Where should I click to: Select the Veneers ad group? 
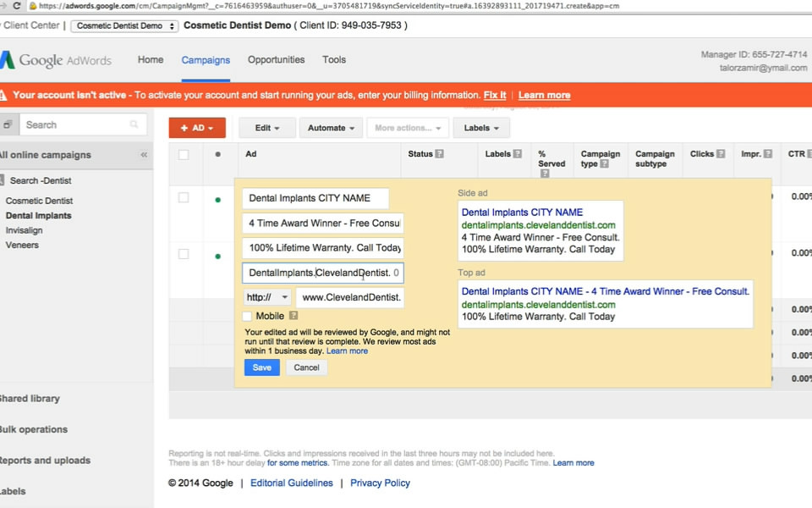coord(22,245)
